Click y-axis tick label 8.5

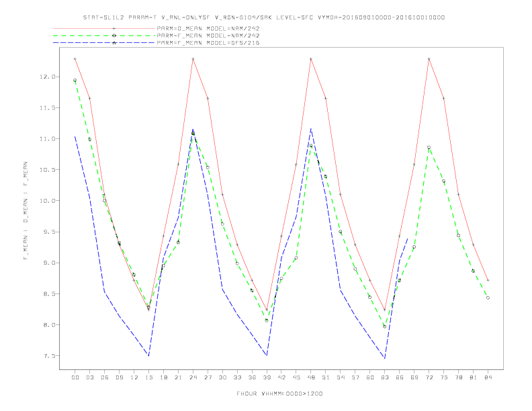49,293
